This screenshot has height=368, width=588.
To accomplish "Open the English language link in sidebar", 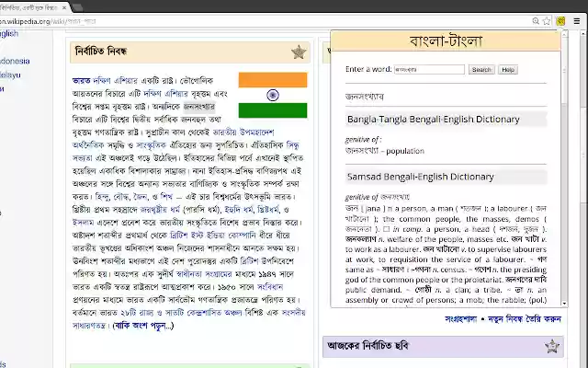I will (x=9, y=33).
